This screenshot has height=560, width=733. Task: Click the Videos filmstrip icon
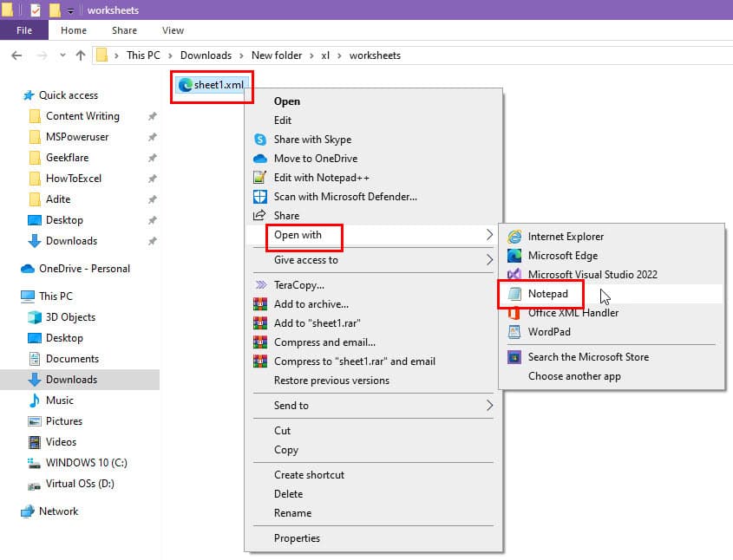[x=35, y=442]
